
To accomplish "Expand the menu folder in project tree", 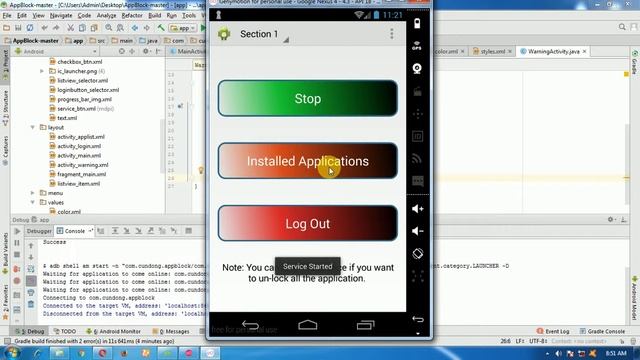I will pos(32,193).
